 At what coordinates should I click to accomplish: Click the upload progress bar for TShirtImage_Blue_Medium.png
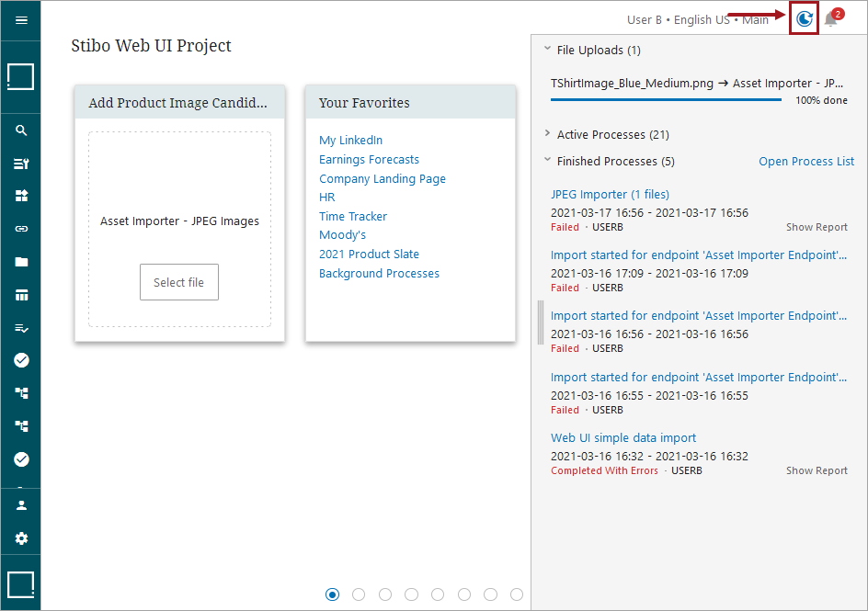666,100
